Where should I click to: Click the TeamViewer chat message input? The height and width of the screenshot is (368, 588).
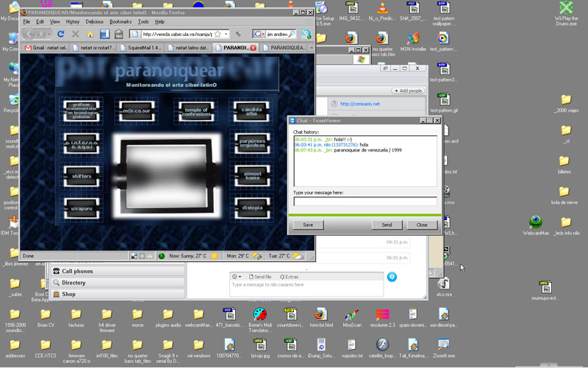coord(365,202)
